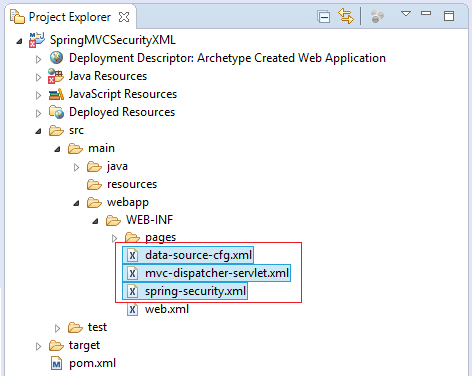Screen dimensions: 472x376
Task: Select the web.xml file
Action: pyautogui.click(x=158, y=309)
